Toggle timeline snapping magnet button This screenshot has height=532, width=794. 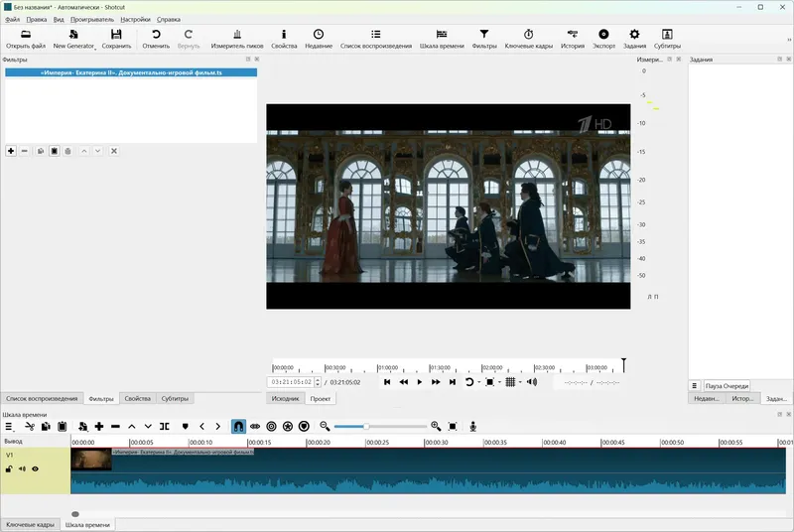point(238,426)
